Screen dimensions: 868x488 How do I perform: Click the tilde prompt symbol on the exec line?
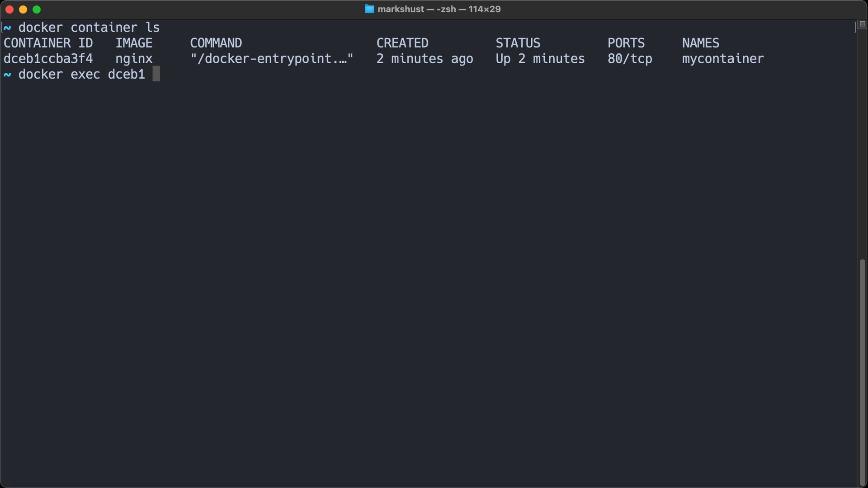coord(7,75)
